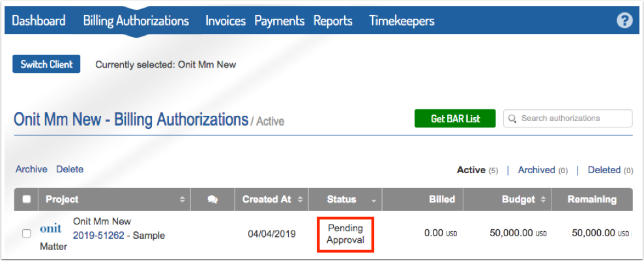
Task: Show the Deleted authorizations filter
Action: pos(610,170)
